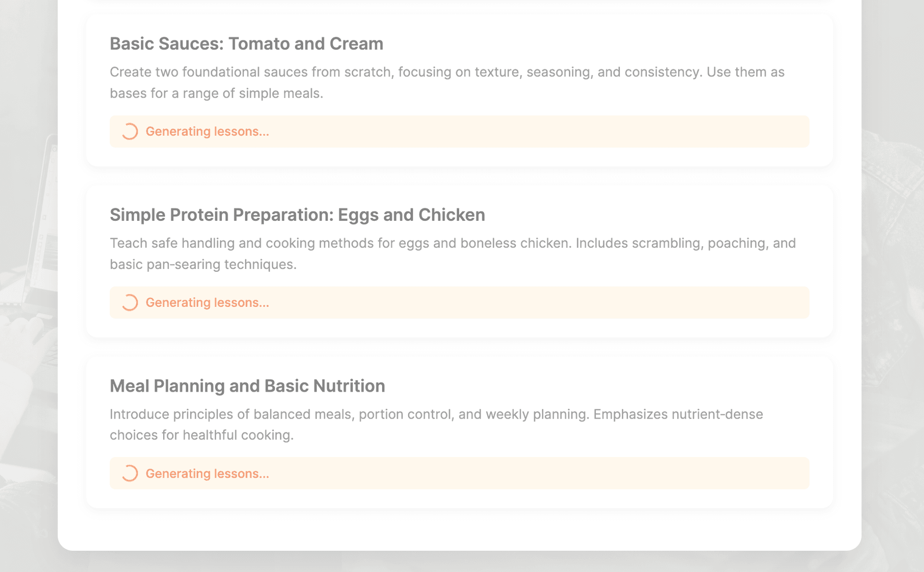This screenshot has width=924, height=572.
Task: Open Simple Protein Preparation: Eggs and Chicken title
Action: 297,215
